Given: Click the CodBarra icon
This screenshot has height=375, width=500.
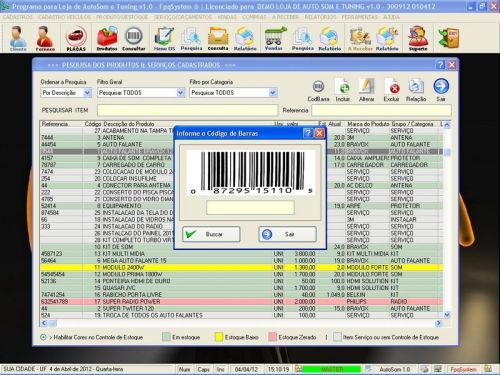Looking at the screenshot, I should tap(318, 90).
